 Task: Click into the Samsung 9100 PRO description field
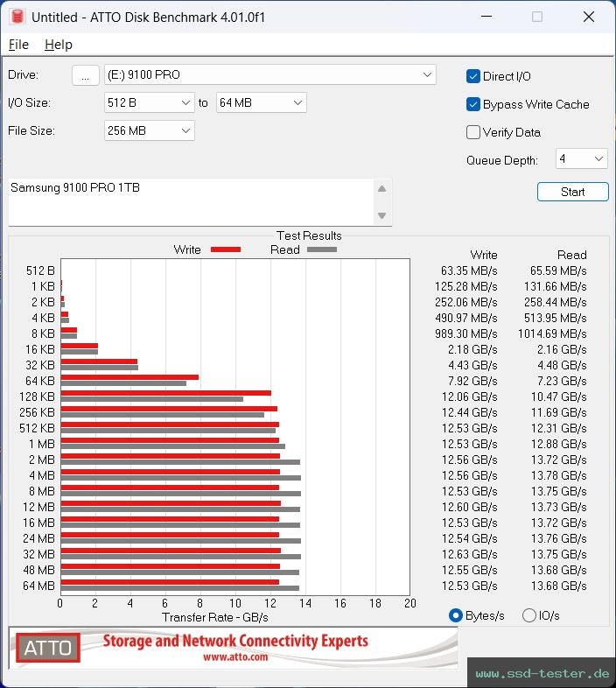[191, 202]
